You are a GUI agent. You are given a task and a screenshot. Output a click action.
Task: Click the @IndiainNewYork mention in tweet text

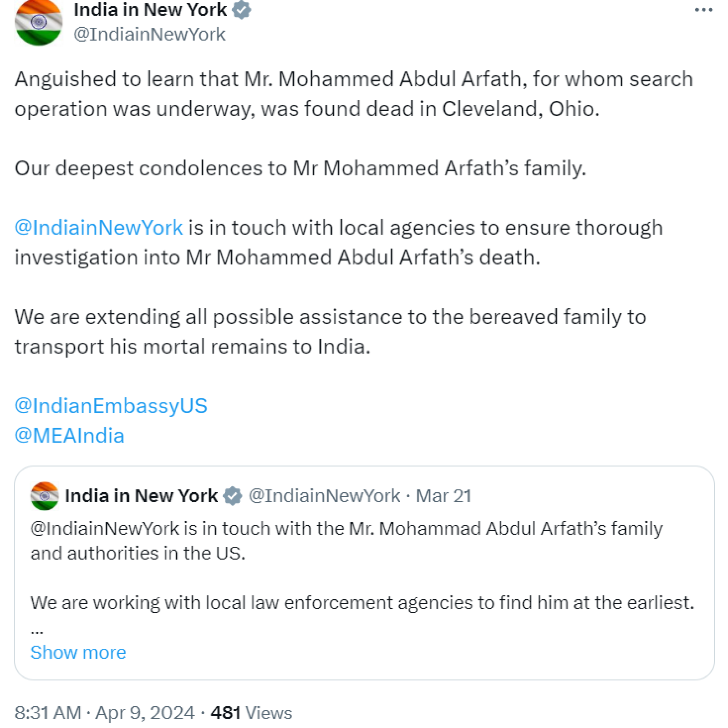[x=99, y=227]
